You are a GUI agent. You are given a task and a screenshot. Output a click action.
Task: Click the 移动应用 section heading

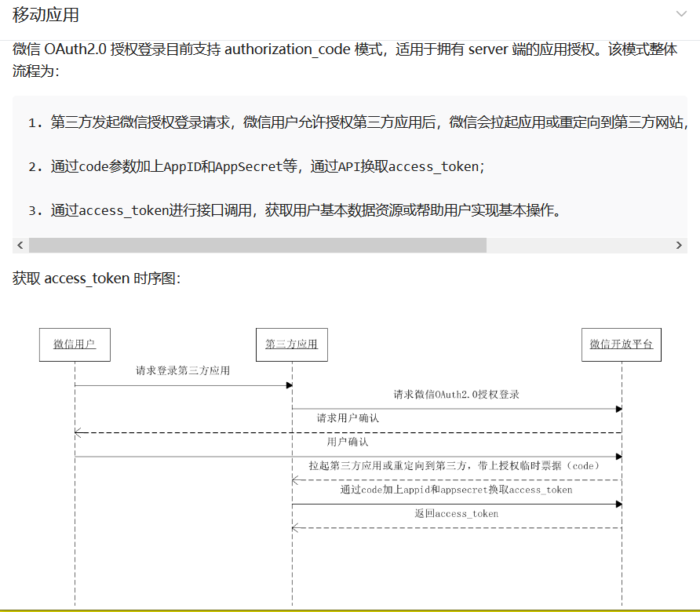(x=46, y=15)
